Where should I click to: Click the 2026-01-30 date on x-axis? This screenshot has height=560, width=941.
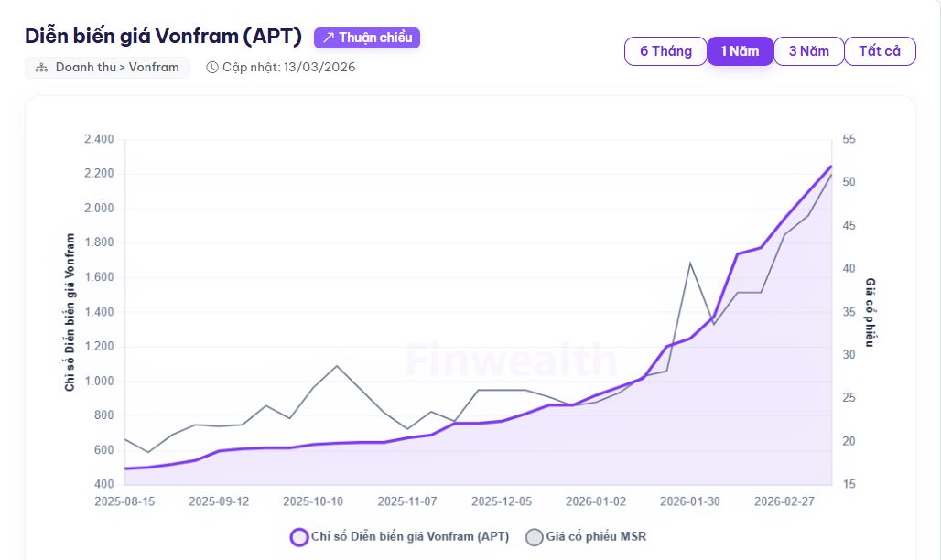(690, 501)
